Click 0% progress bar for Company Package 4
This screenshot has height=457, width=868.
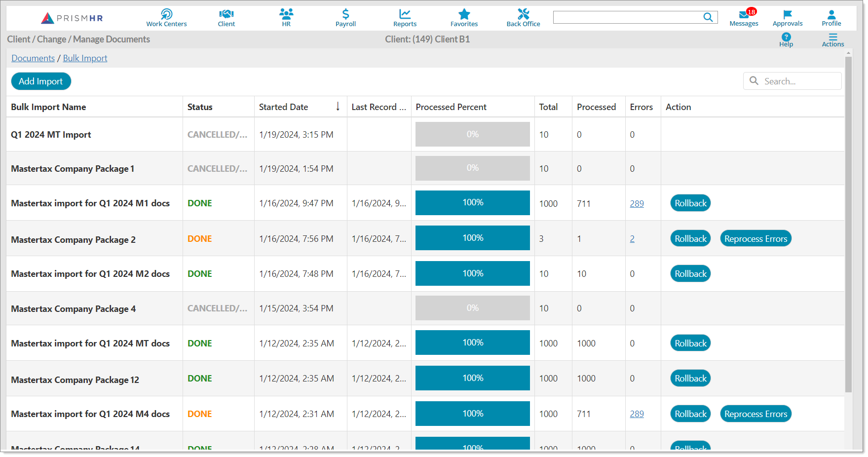[472, 308]
